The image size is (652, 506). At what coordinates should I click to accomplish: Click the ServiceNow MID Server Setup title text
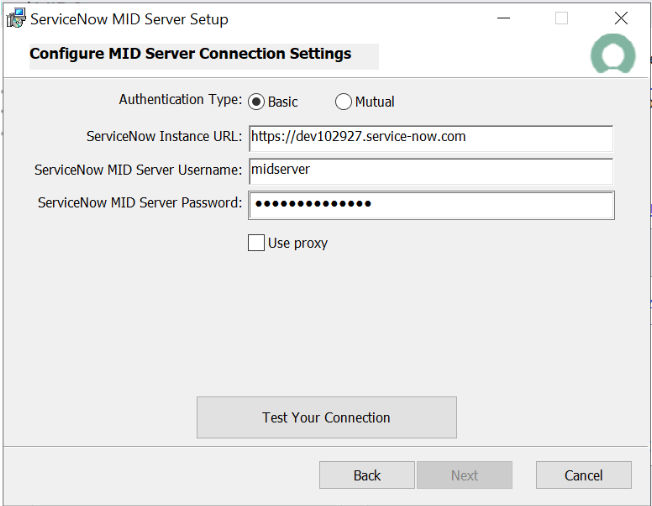click(129, 20)
